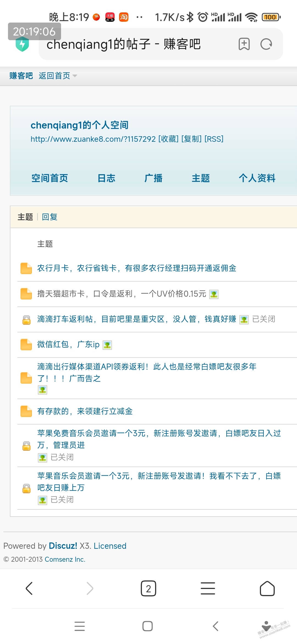Tap the battery indicator in status bar

coord(271,17)
